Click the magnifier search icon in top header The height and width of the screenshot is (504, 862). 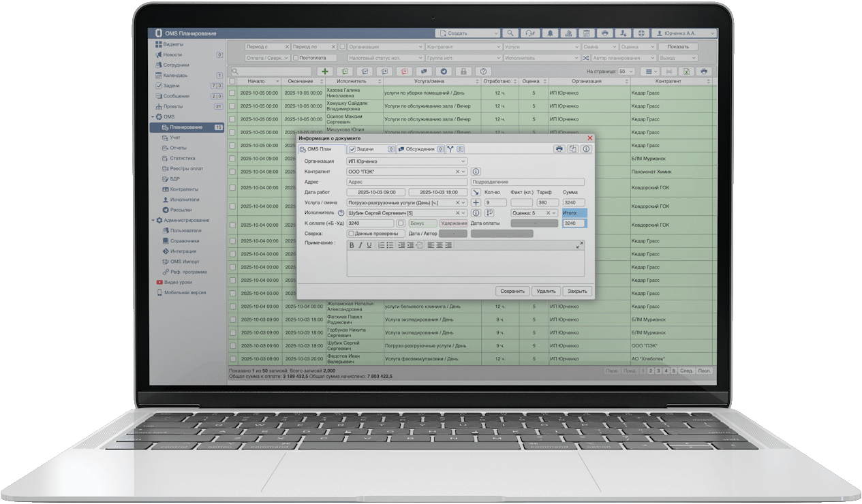tap(510, 33)
